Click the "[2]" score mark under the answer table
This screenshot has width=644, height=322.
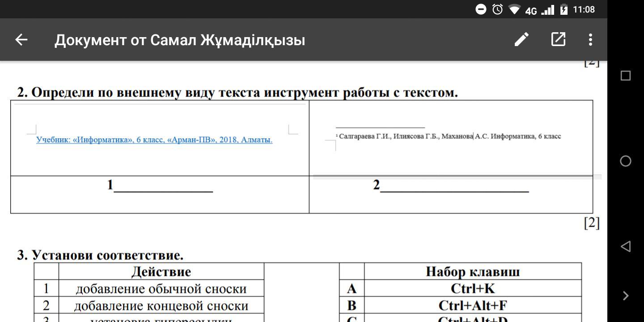coord(592,222)
